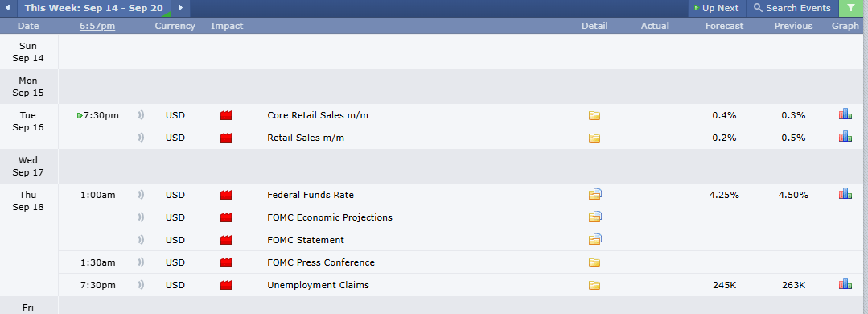Click the Currency column header
The image size is (868, 314).
(175, 26)
